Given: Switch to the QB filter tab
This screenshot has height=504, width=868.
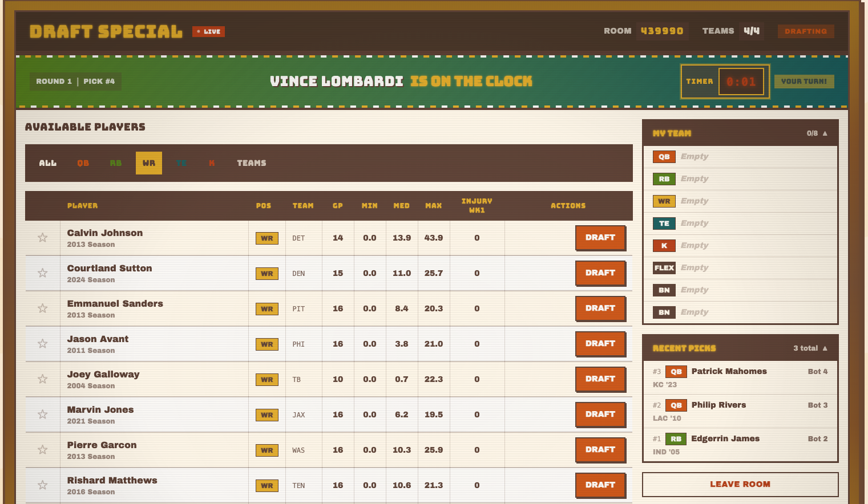Looking at the screenshot, I should coord(83,163).
